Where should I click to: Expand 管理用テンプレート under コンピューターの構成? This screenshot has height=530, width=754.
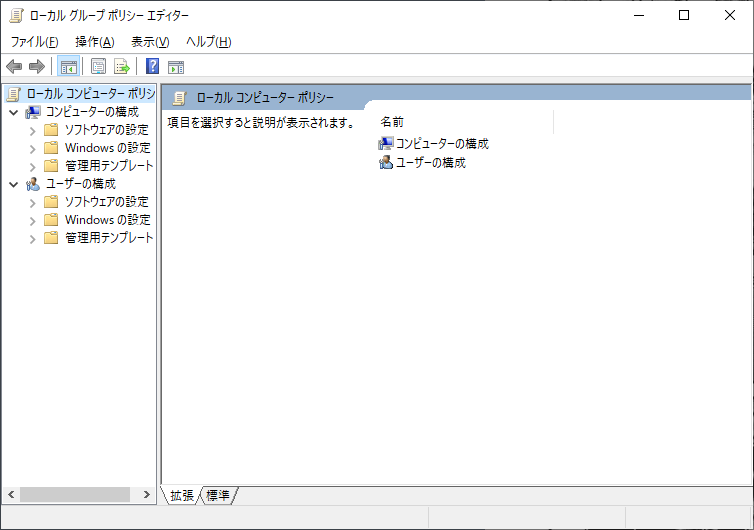pyautogui.click(x=32, y=166)
